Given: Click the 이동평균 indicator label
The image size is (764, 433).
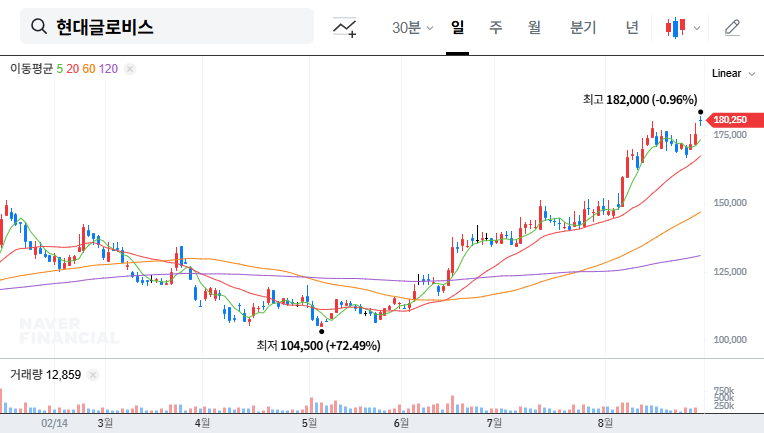Looking at the screenshot, I should [x=31, y=69].
